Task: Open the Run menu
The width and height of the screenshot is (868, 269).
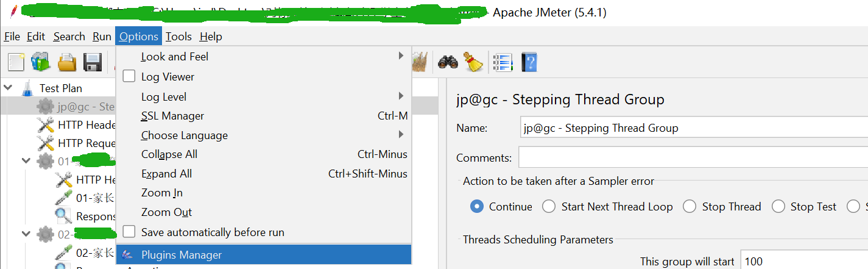Action: point(102,37)
